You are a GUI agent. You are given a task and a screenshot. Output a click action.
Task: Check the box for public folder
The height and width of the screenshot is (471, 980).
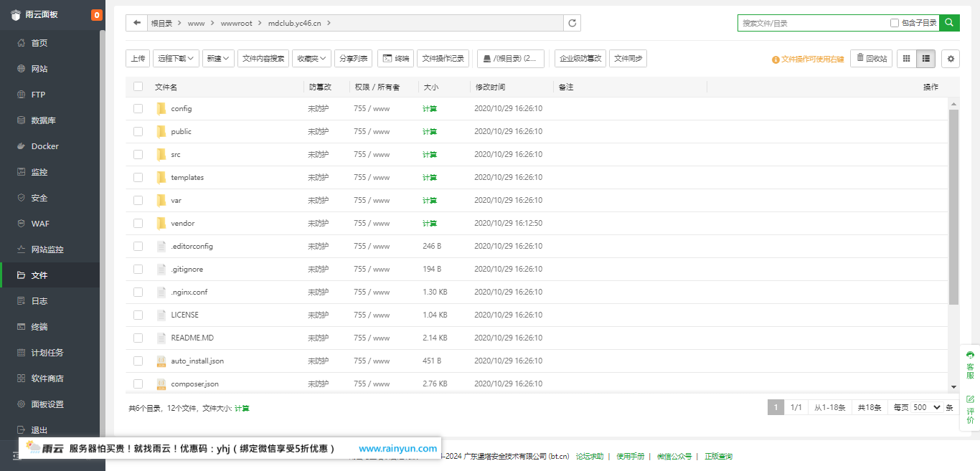(x=138, y=132)
